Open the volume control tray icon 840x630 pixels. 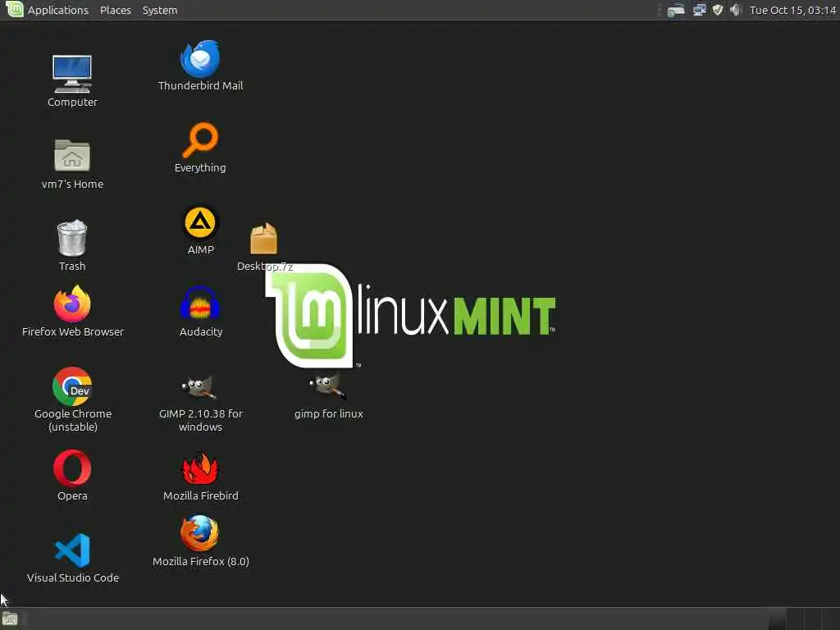736,10
